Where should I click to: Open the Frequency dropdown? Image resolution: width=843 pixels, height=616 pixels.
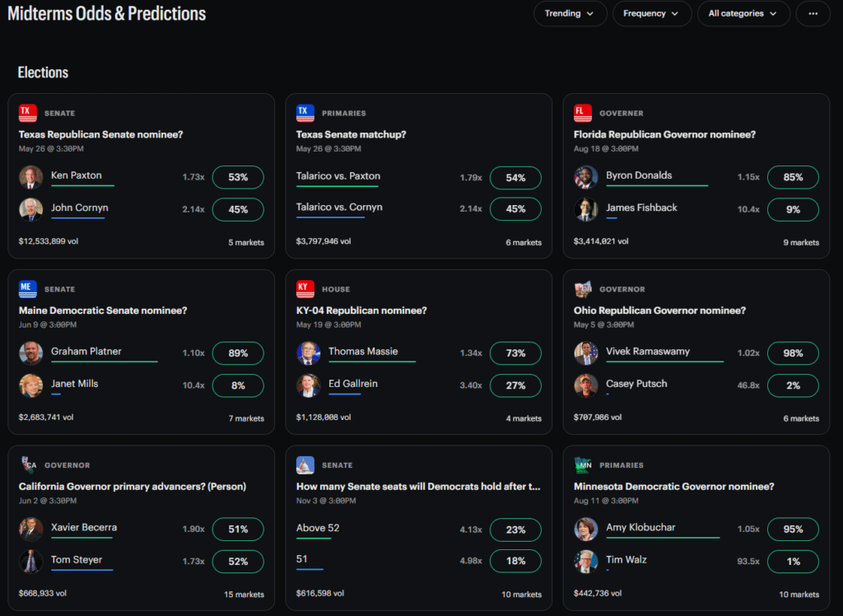pos(651,13)
